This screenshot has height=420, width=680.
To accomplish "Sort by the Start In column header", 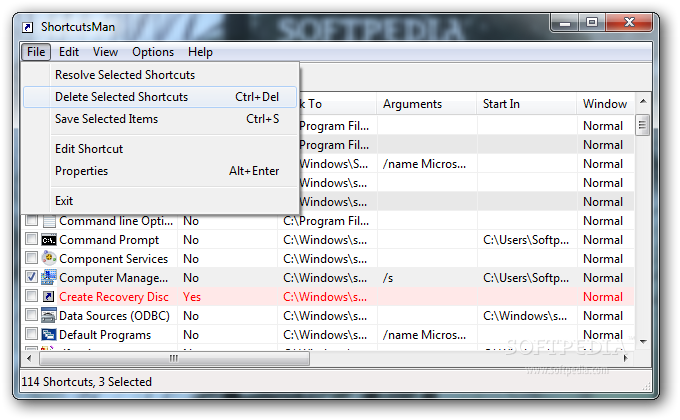I will point(526,104).
